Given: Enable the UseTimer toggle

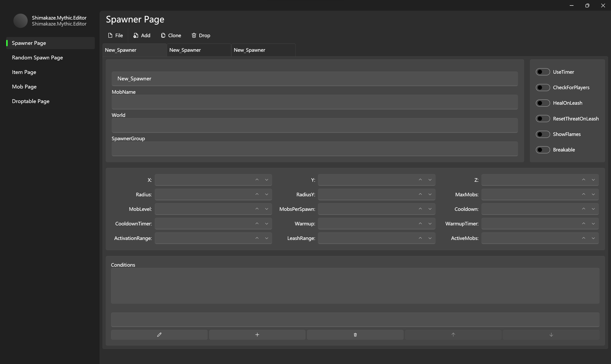Looking at the screenshot, I should (543, 72).
